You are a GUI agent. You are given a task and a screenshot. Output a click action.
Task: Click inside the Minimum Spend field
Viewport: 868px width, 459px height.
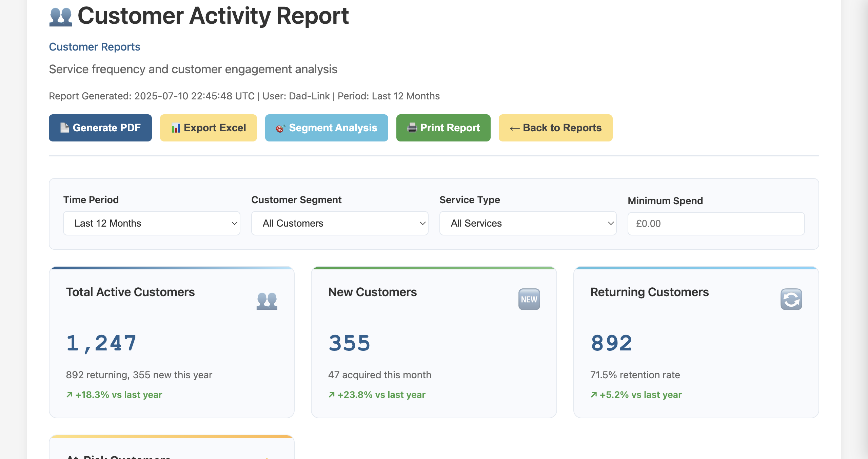tap(716, 223)
